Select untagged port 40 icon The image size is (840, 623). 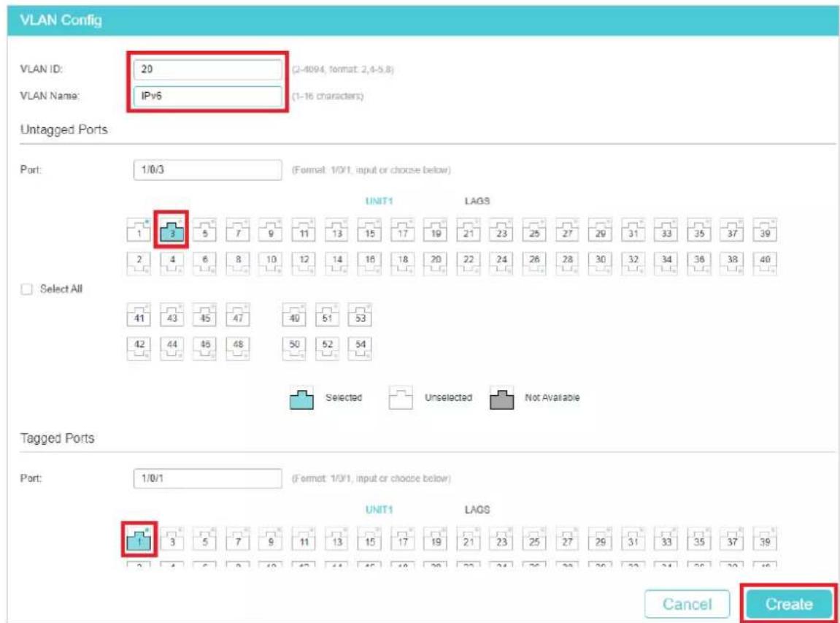(x=765, y=263)
